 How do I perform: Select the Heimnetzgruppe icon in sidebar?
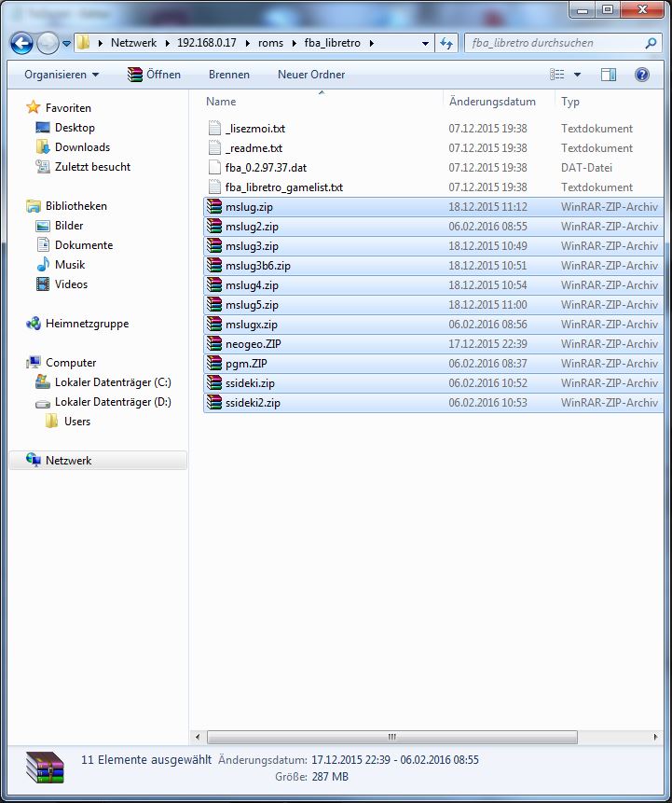click(34, 324)
